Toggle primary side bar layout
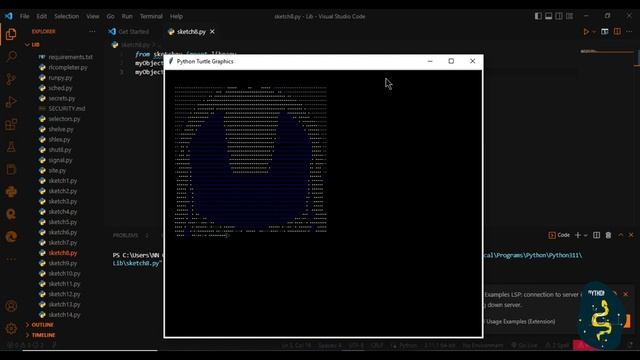 tap(538, 16)
